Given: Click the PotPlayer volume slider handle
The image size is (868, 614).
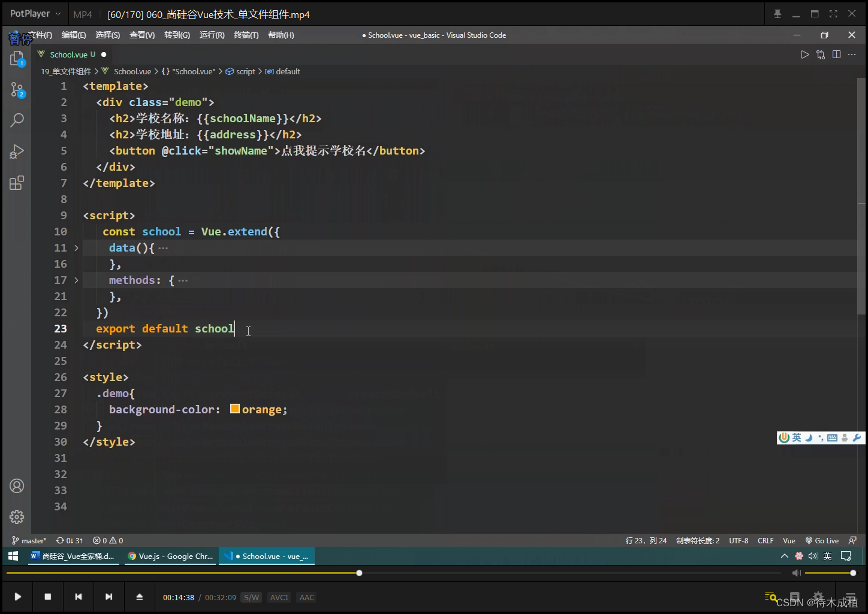Looking at the screenshot, I should click(x=853, y=573).
